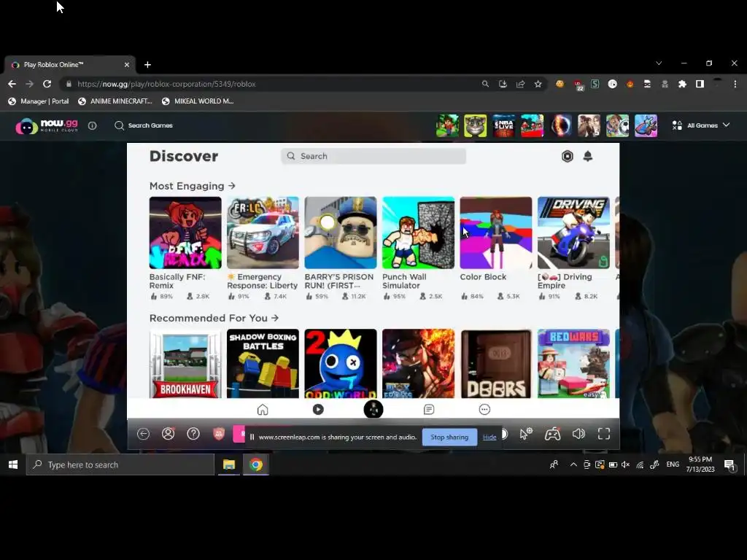This screenshot has height=560, width=747.
Task: Show hidden system tray icons chevron
Action: [x=573, y=464]
